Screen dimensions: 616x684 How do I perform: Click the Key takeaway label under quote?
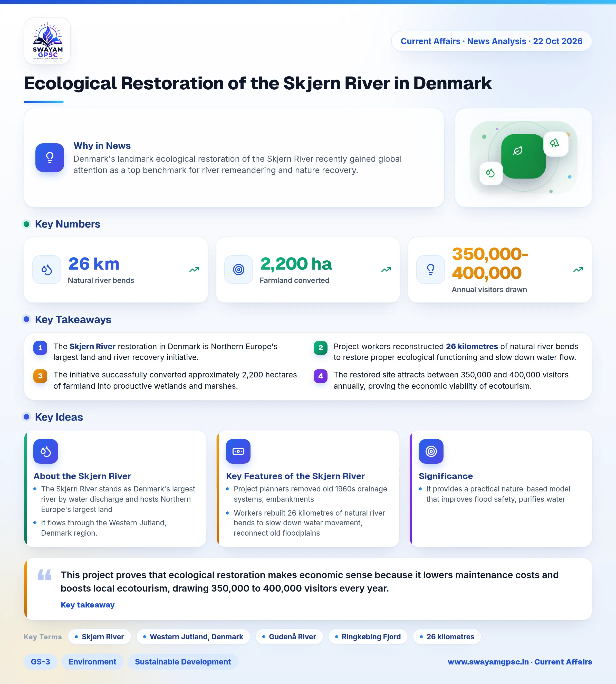coord(88,605)
